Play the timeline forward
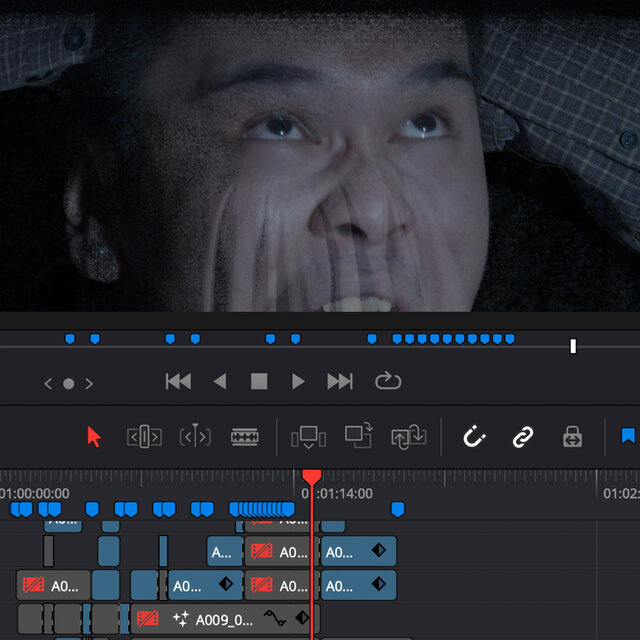This screenshot has width=640, height=640. click(x=298, y=382)
